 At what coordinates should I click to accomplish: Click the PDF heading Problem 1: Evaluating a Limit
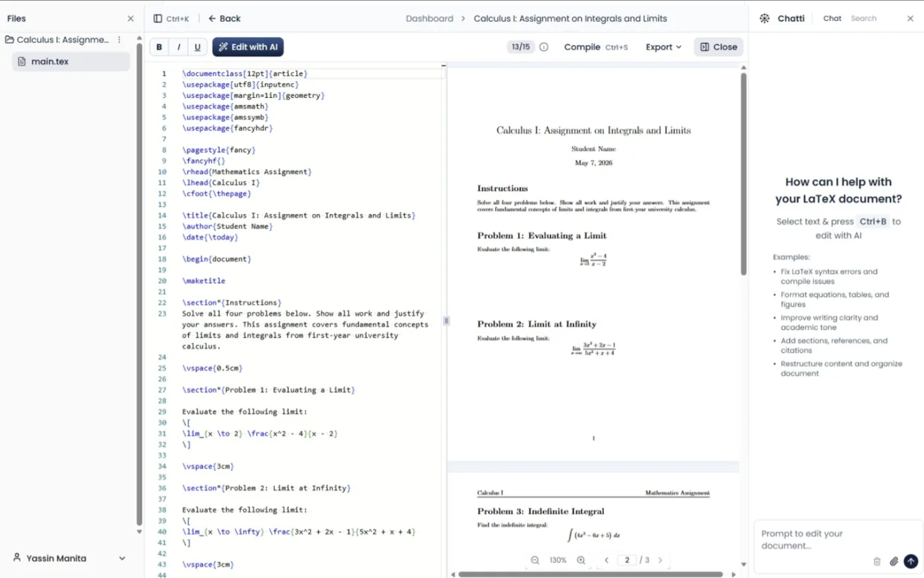(x=542, y=235)
